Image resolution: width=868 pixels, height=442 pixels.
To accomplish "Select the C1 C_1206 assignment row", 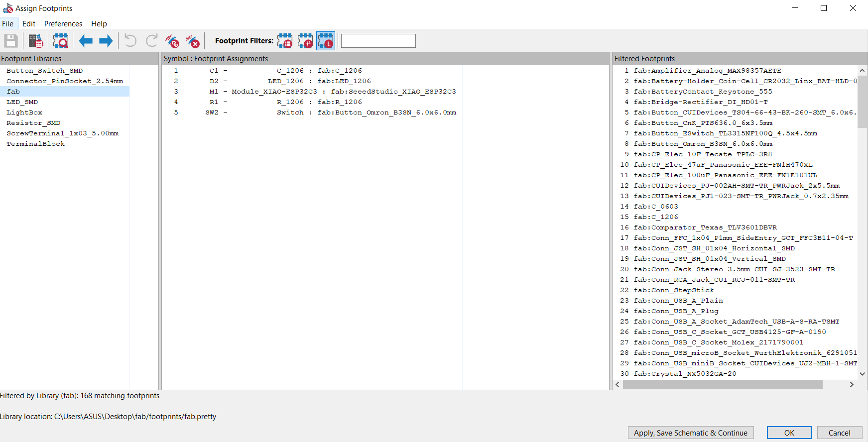I will [312, 71].
